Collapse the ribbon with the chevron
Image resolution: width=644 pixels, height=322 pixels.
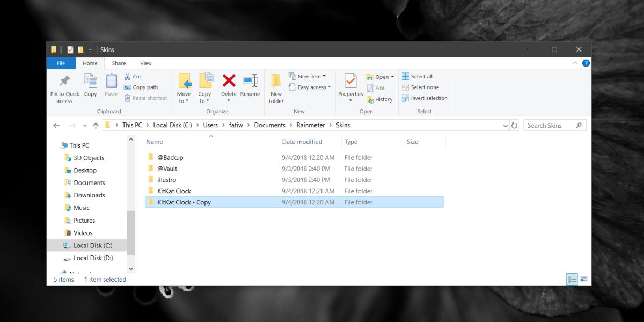(x=576, y=63)
